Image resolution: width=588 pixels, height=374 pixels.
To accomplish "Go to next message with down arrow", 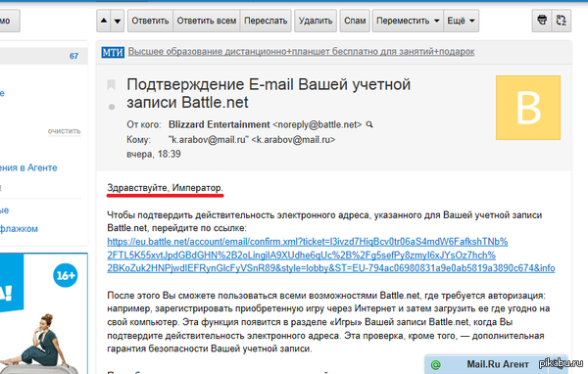I will (x=118, y=21).
